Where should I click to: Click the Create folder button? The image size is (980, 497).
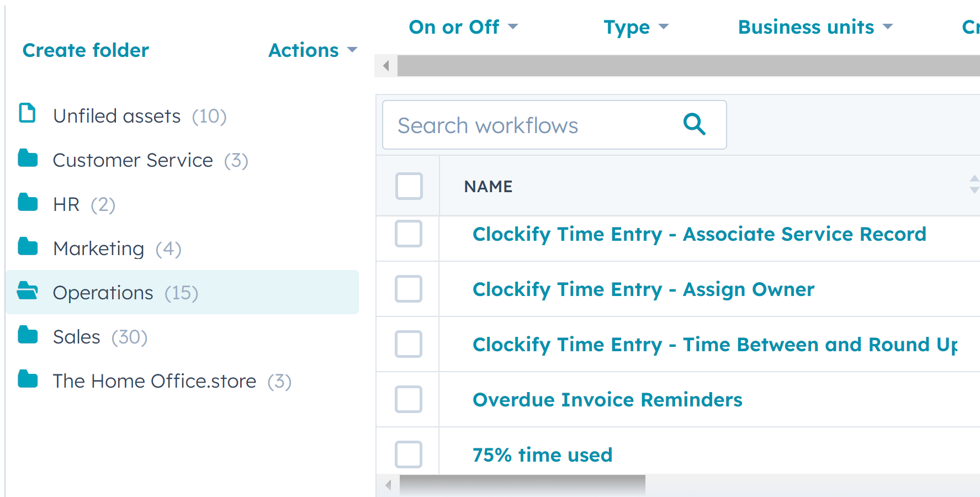click(86, 50)
